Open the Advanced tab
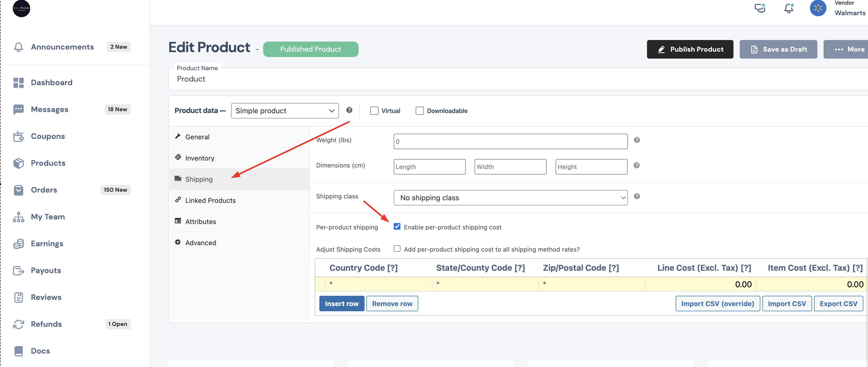The image size is (868, 367). coord(239,243)
